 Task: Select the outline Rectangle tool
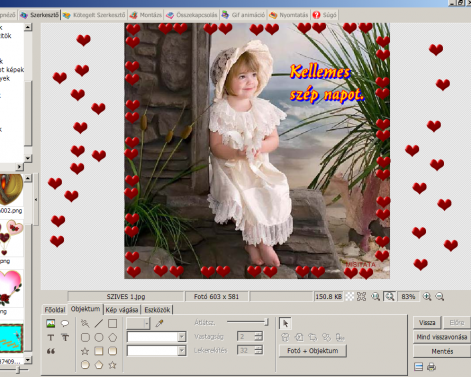[113, 323]
